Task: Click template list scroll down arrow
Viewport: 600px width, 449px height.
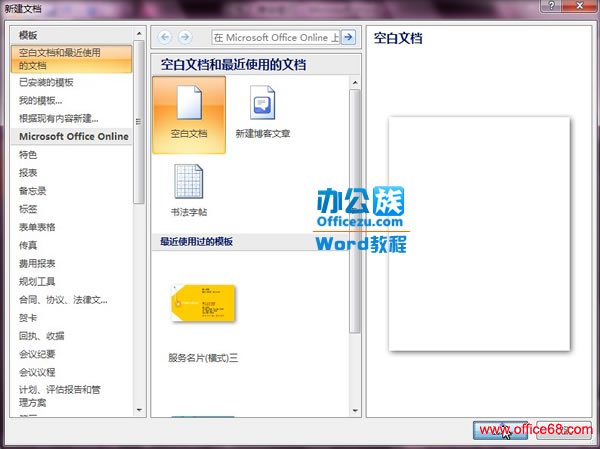Action: click(x=139, y=410)
